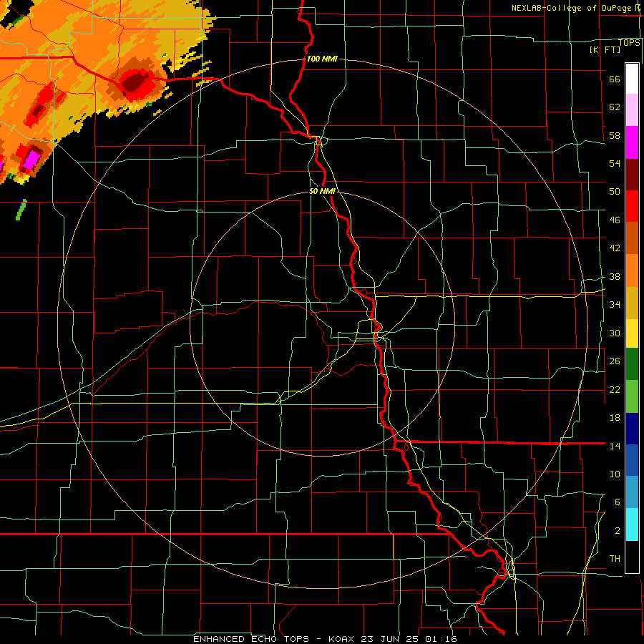Click the legend value '18'

pos(615,418)
